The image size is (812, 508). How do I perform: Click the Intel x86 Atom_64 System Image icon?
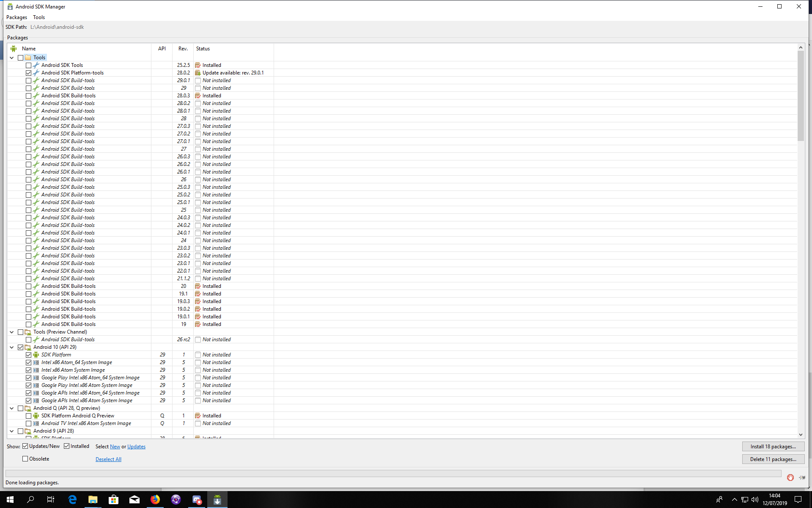pos(36,362)
